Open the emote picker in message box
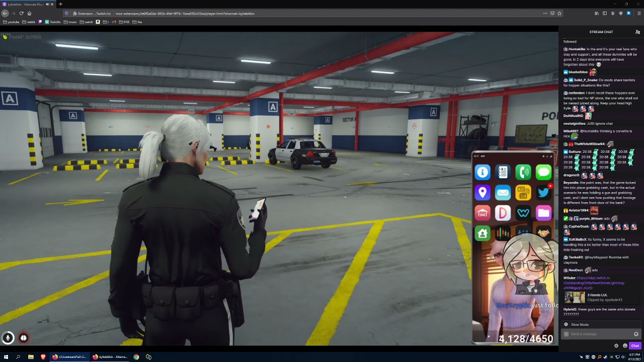 pos(636,334)
